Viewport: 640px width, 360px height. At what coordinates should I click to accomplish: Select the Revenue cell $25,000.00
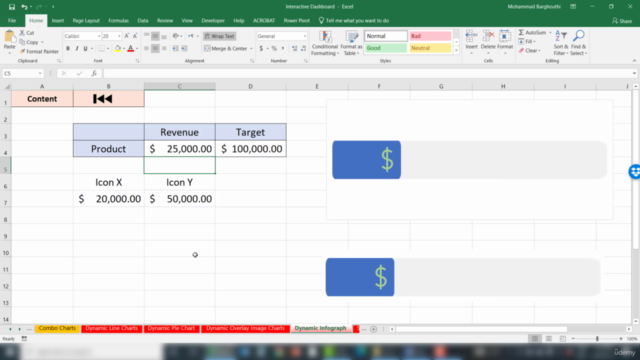pyautogui.click(x=180, y=149)
